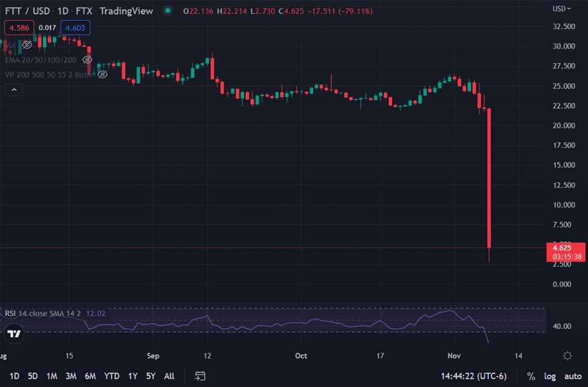The width and height of the screenshot is (588, 387).
Task: Click the 30.000 price axis label
Action: [x=564, y=46]
